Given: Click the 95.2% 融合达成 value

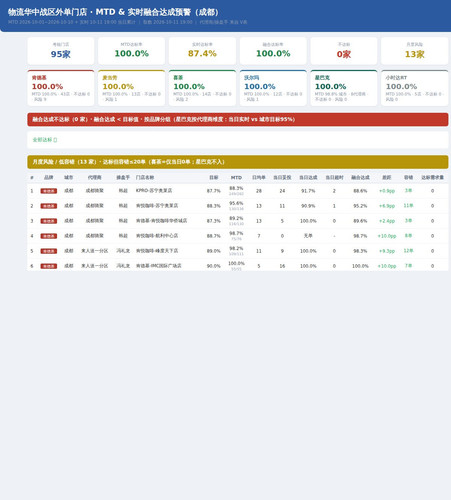Looking at the screenshot, I should tap(360, 206).
